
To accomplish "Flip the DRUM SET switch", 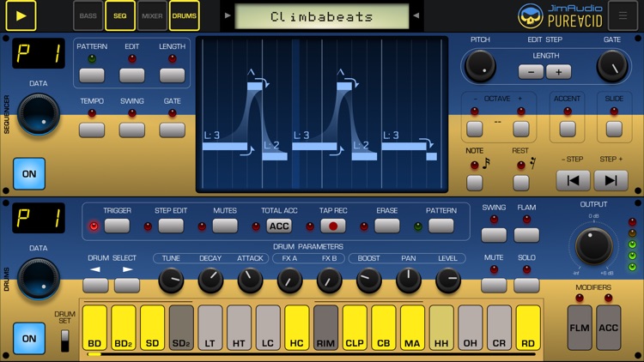I will 65,341.
